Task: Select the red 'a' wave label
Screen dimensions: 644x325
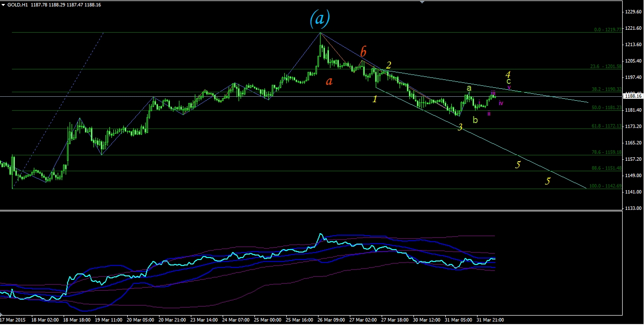Action: (328, 81)
